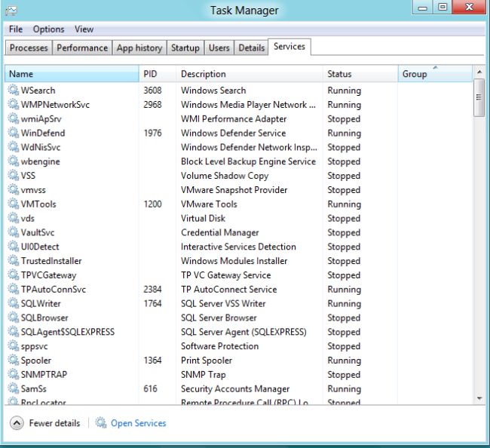Sort by Status column header

(x=360, y=74)
